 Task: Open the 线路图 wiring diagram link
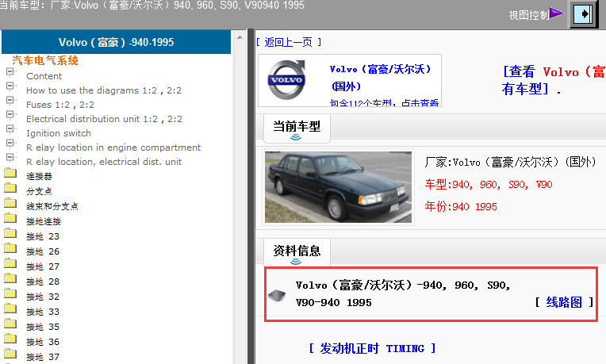click(x=564, y=302)
